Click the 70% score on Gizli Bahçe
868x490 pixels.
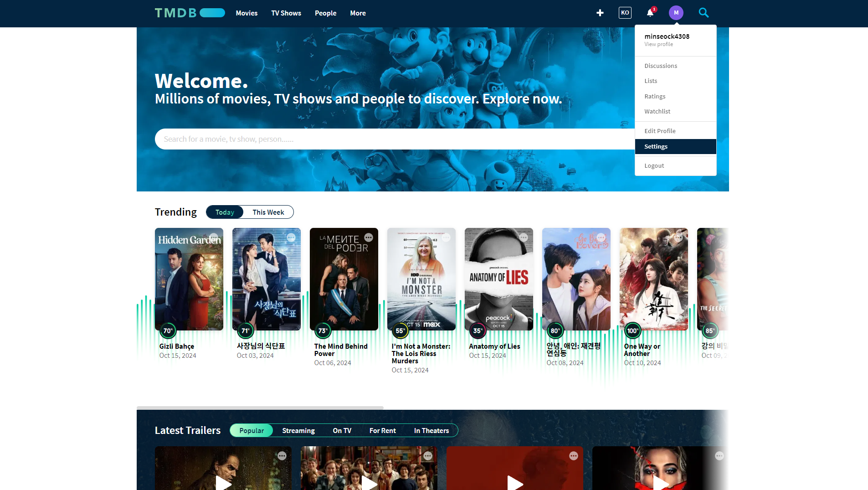click(168, 330)
